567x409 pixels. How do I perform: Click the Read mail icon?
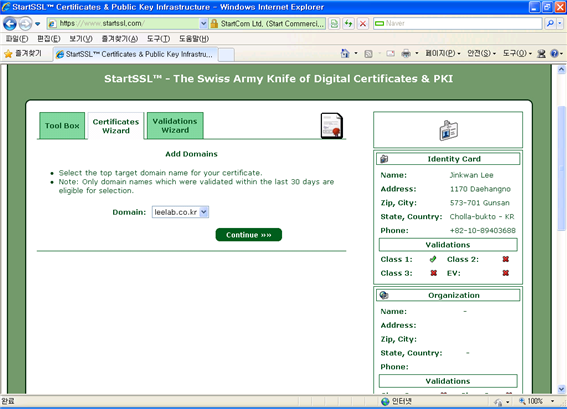tap(390, 54)
